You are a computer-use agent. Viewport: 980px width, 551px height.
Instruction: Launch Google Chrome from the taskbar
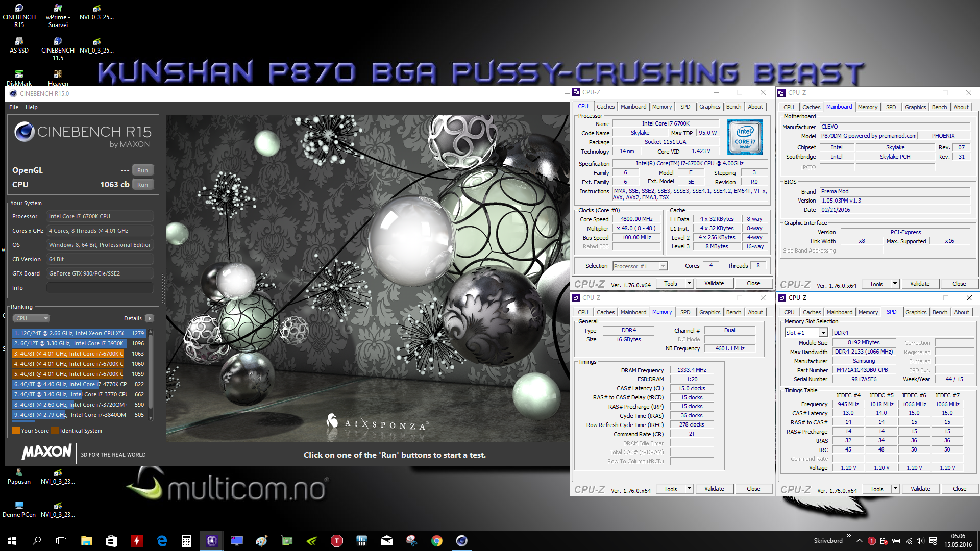436,541
